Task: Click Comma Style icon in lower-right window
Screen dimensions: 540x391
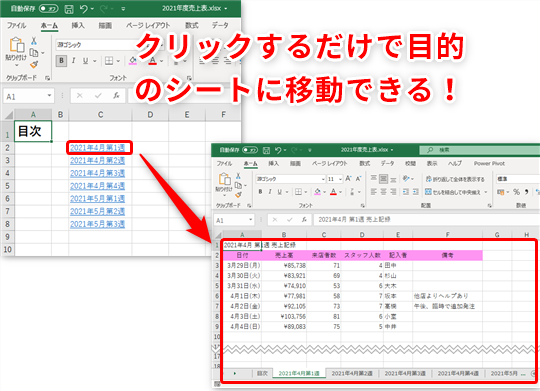Action: tap(526, 192)
